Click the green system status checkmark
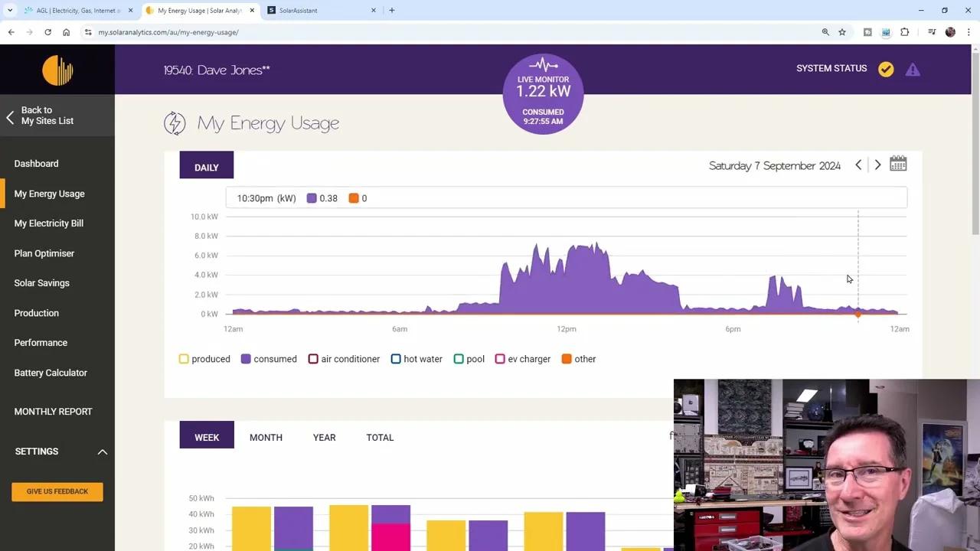The image size is (980, 551). point(886,69)
